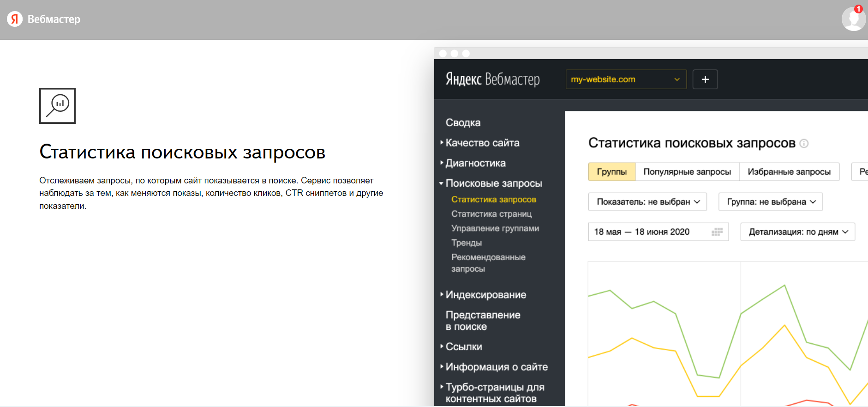This screenshot has width=868, height=407.
Task: Open Управление группами in sidebar
Action: point(495,228)
